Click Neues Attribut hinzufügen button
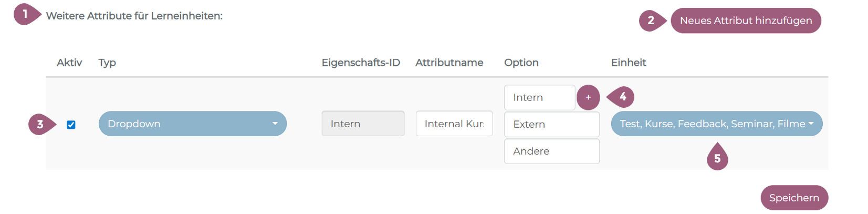Image resolution: width=868 pixels, height=214 pixels. tap(746, 21)
